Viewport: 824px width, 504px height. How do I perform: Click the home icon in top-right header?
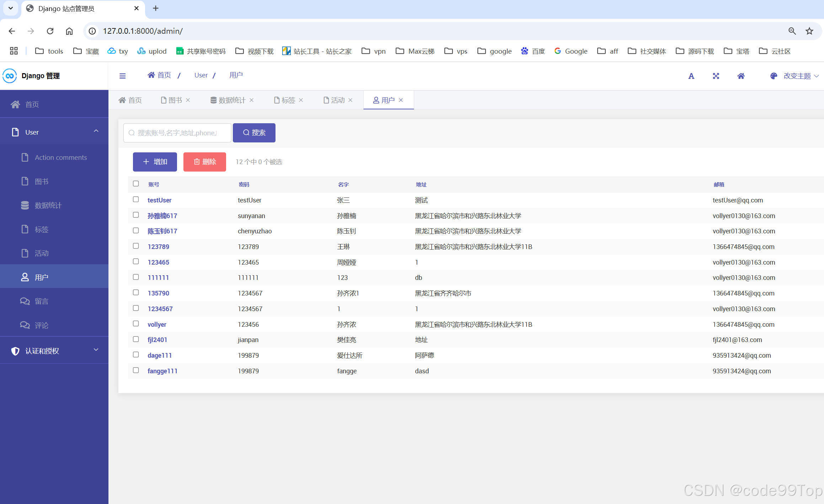pos(741,76)
